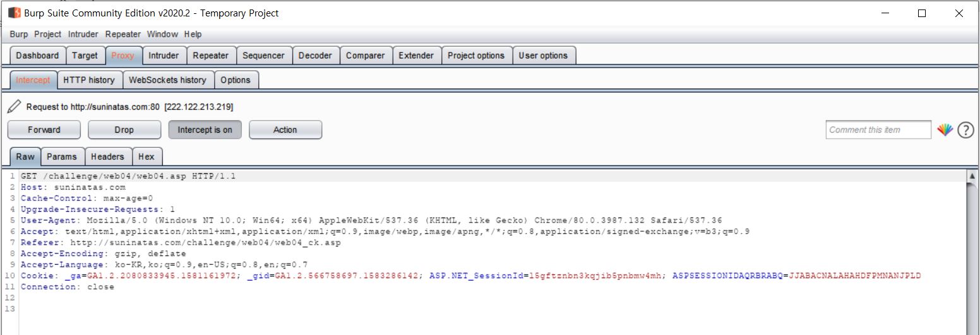Open the User options tab
Image resolution: width=980 pixels, height=335 pixels.
pos(543,56)
